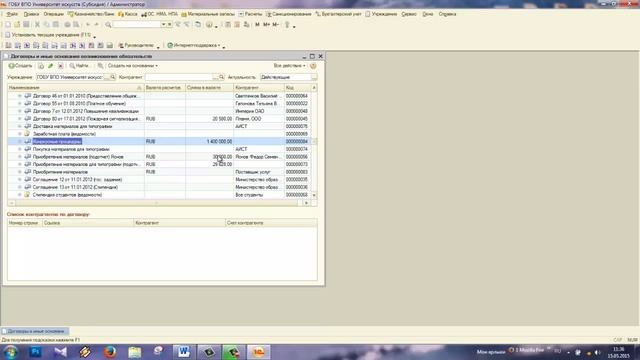The image size is (640, 360).
Task: Click the magnifier Search icon in main toolbar
Action: click(x=108, y=24)
